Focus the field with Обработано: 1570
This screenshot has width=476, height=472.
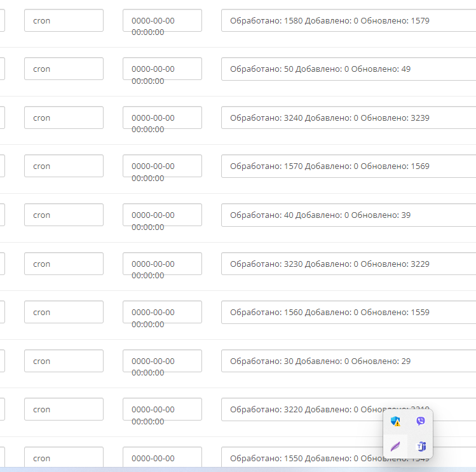(348, 166)
